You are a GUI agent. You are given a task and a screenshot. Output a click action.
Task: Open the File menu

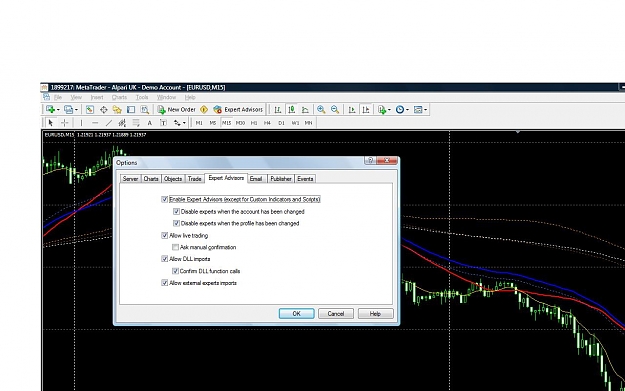point(58,97)
